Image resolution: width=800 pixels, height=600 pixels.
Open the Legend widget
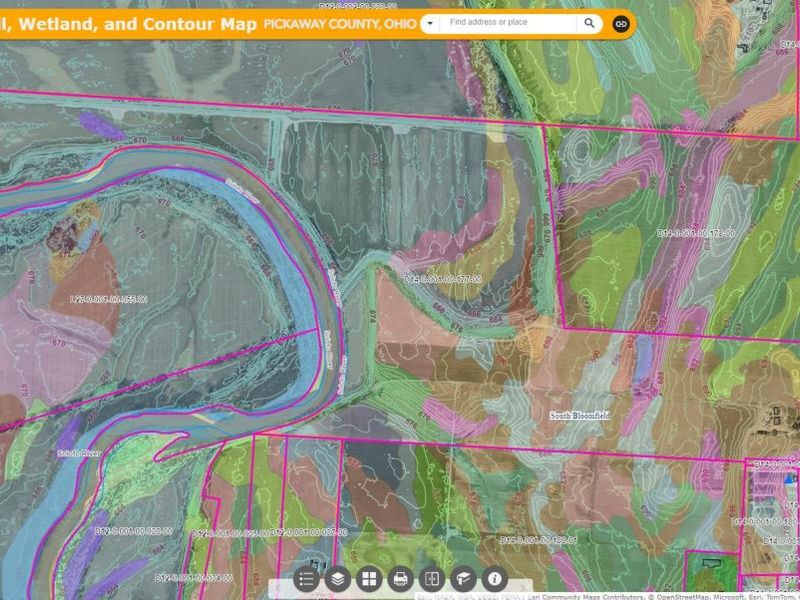pos(307,579)
